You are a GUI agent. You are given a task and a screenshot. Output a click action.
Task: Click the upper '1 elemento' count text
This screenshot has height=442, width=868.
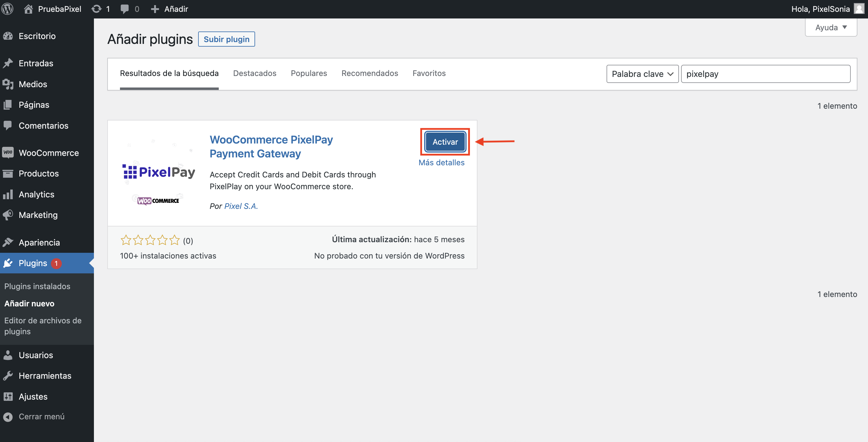837,106
